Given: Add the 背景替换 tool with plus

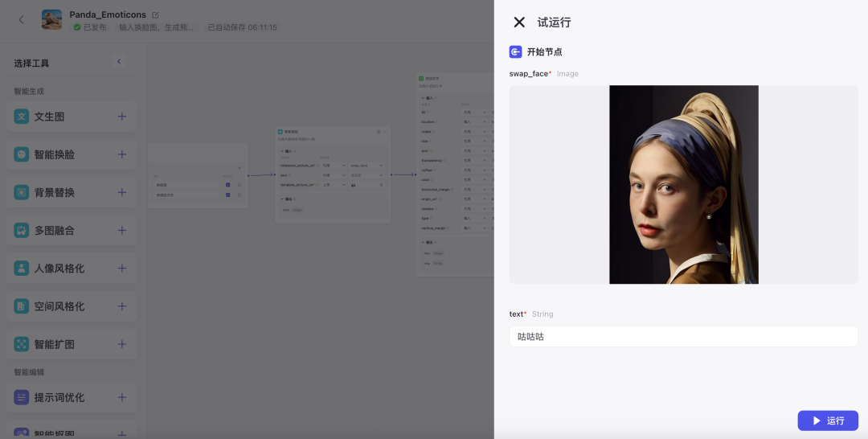Looking at the screenshot, I should 122,192.
